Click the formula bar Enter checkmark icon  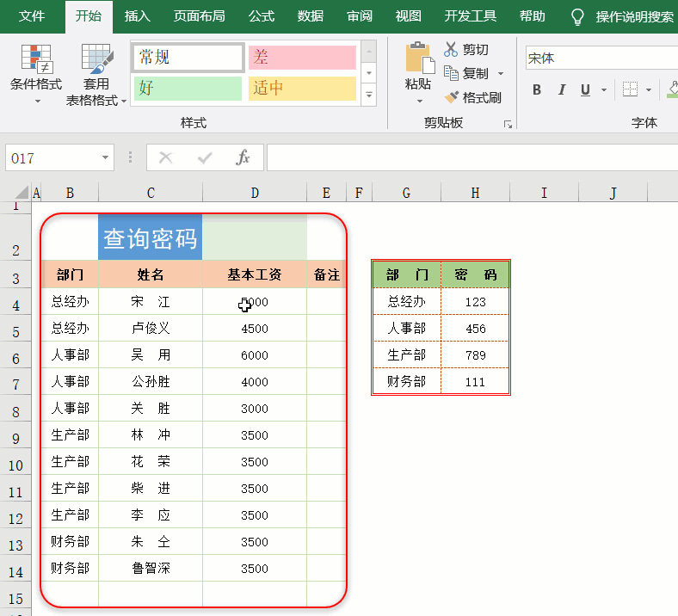click(x=205, y=157)
